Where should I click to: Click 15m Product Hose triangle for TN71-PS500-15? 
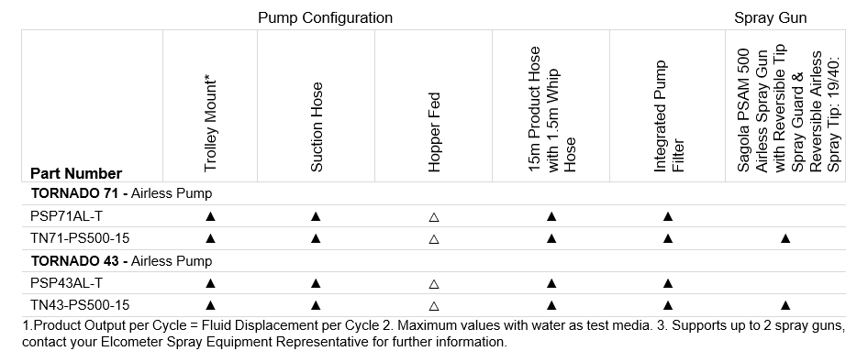tap(551, 239)
